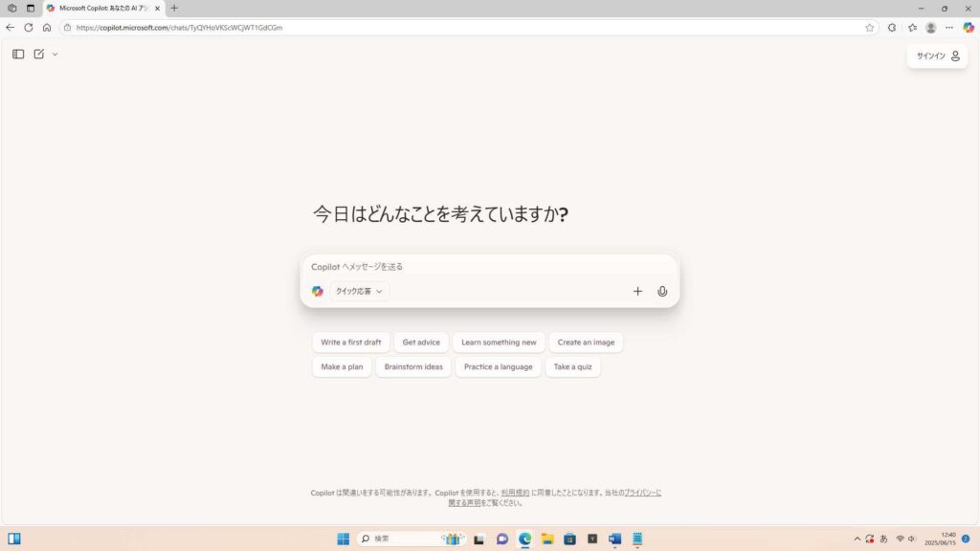Viewport: 980px width, 551px height.
Task: Close the Microsoft Copilot tab
Action: 157,8
